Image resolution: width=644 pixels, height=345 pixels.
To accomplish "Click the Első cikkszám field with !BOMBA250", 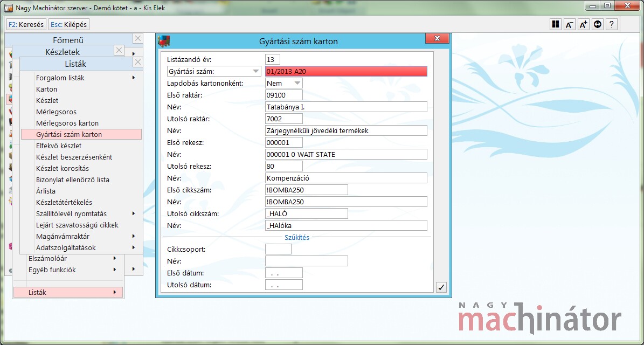I will point(307,190).
